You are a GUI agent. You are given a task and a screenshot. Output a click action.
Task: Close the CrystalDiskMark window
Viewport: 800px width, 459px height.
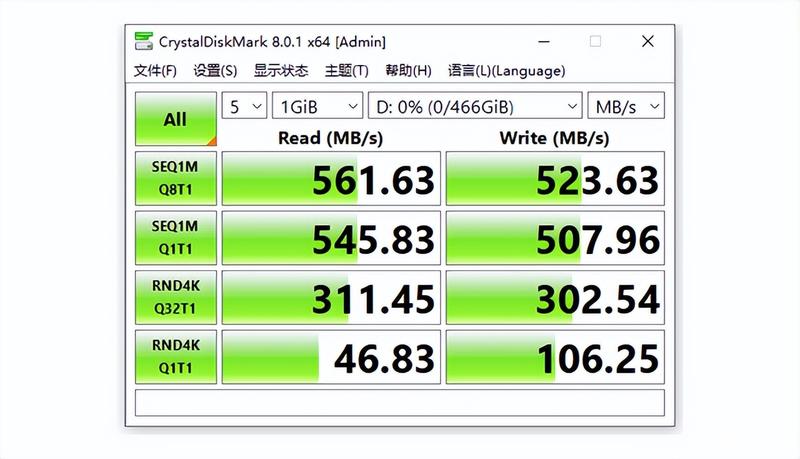647,41
